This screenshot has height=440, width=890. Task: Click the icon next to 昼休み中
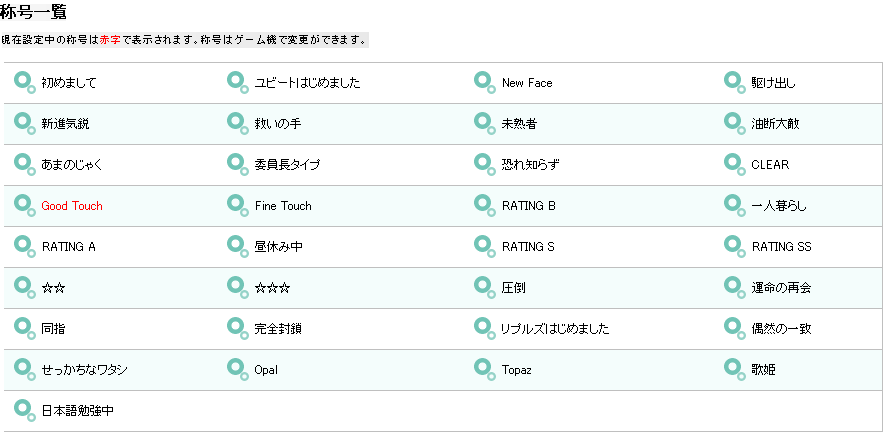238,246
